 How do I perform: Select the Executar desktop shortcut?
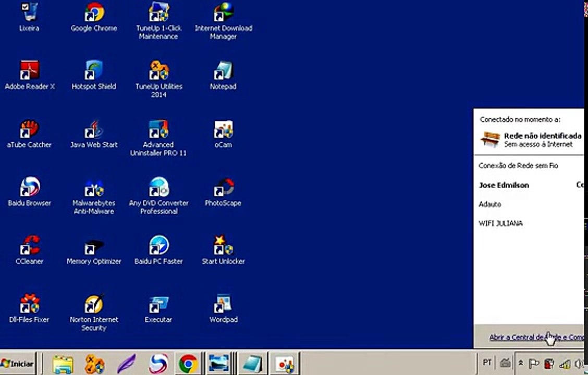158,309
